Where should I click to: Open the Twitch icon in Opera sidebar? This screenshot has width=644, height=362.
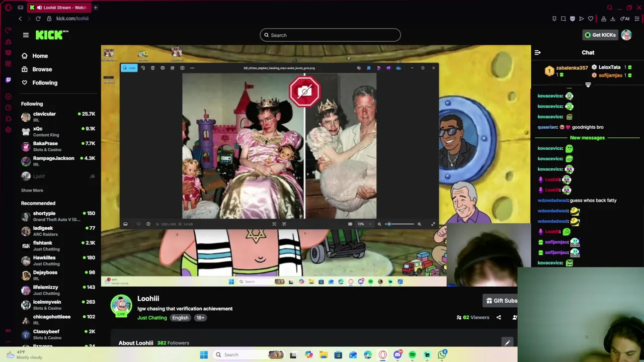pos(8,79)
